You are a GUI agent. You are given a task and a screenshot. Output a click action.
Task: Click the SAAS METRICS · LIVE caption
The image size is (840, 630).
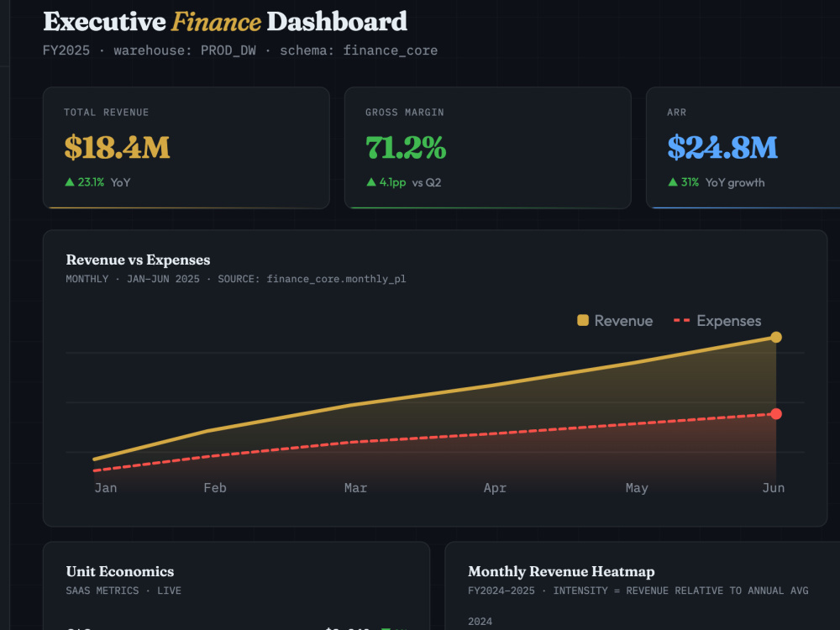123,591
